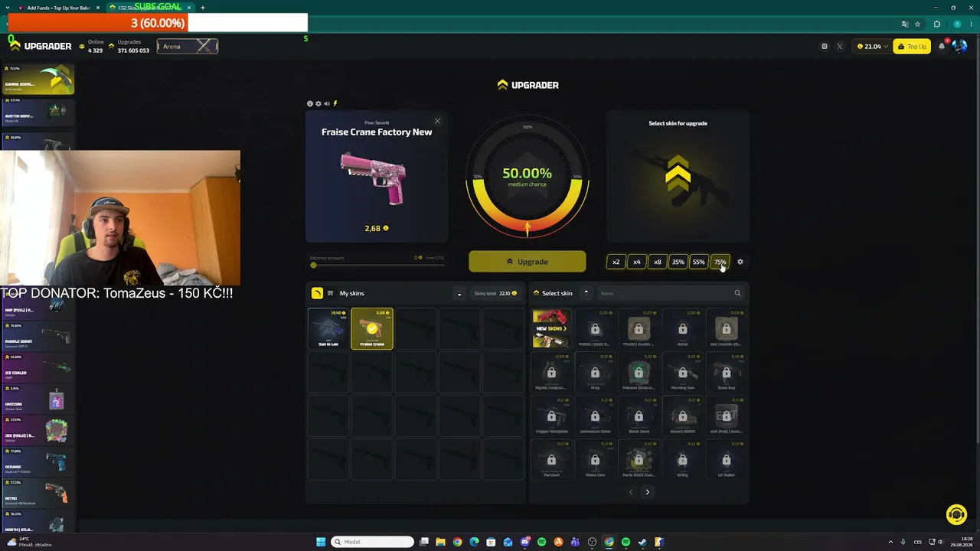
Task: Click the Select skin for upgrade panel
Action: coord(678,177)
